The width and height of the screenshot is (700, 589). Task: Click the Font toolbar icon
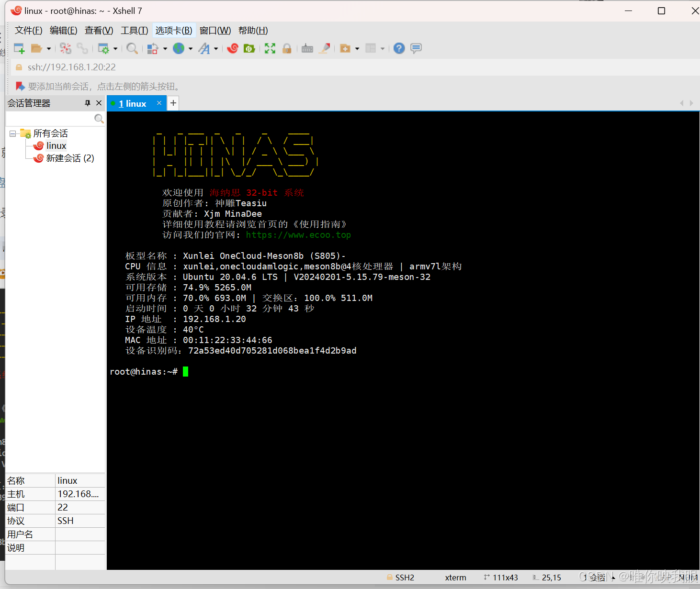(204, 48)
